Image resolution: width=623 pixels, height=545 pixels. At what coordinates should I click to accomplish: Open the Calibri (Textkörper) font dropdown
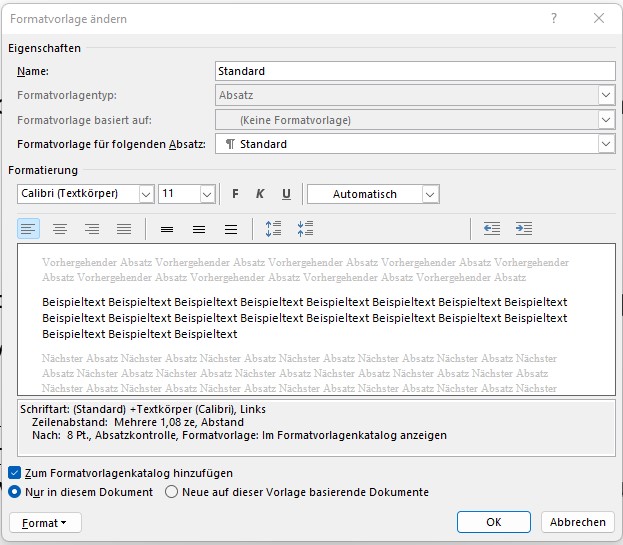146,194
